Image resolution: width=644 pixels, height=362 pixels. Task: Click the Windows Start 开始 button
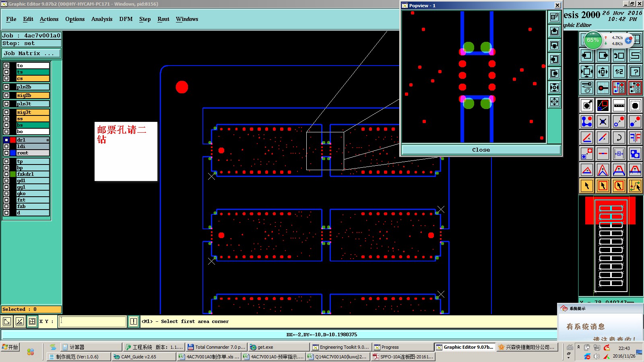(10, 347)
